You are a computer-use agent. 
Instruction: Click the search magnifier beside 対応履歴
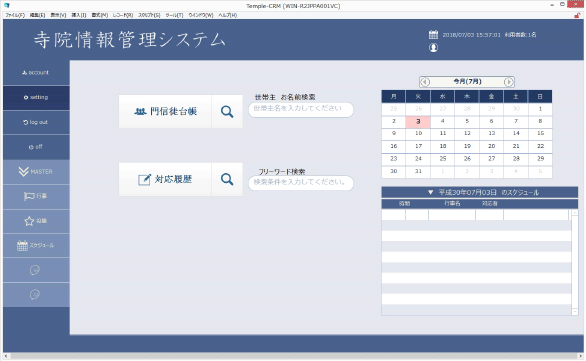coord(227,179)
